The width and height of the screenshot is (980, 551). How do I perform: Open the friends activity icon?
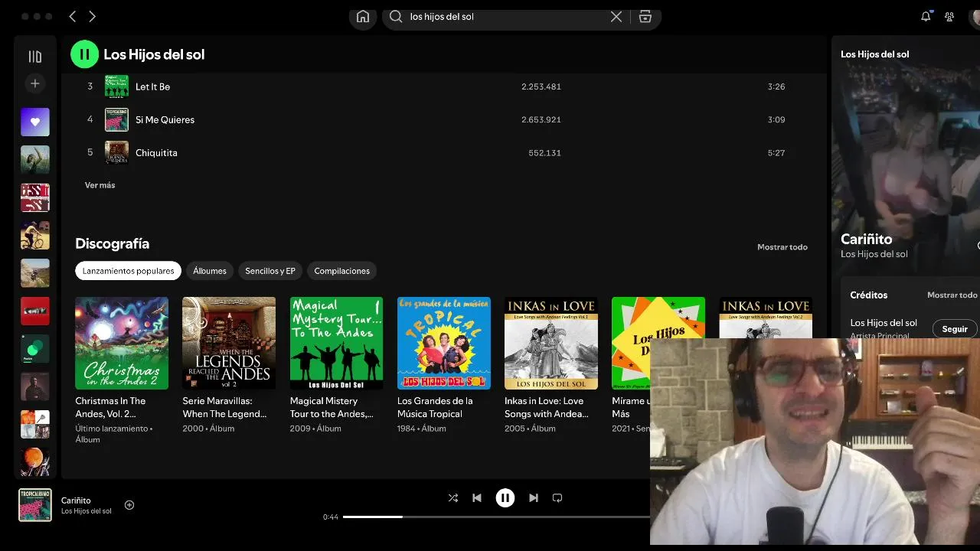coord(949,16)
